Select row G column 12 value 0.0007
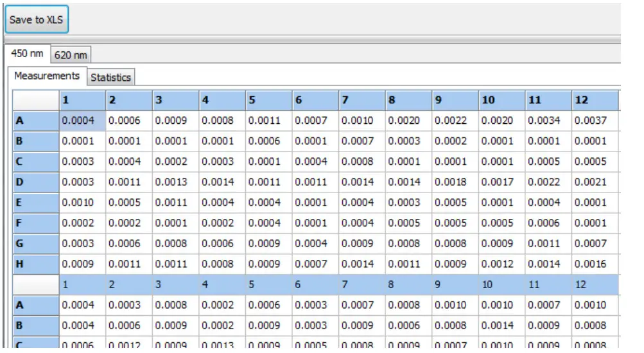644x353 pixels. click(x=595, y=244)
